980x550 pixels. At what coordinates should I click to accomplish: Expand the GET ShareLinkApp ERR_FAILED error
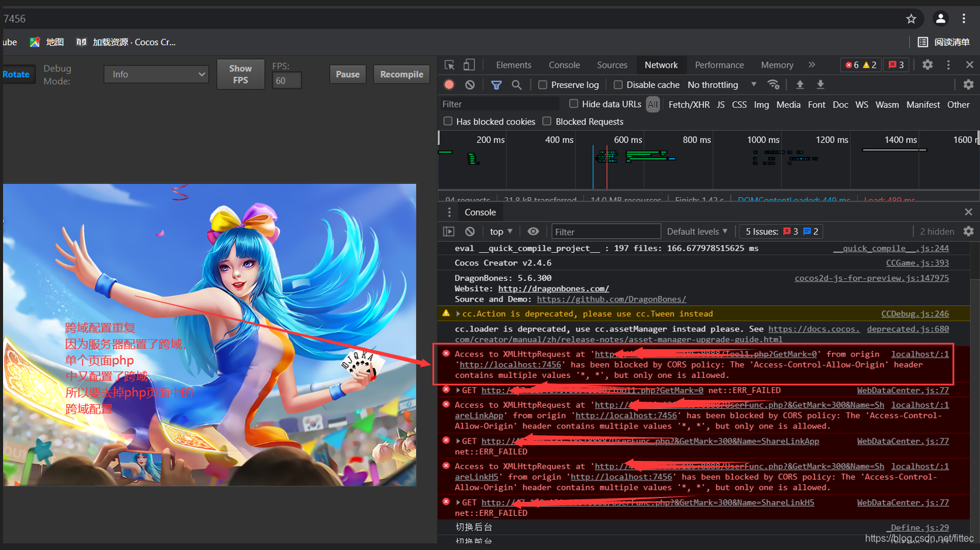click(x=458, y=441)
